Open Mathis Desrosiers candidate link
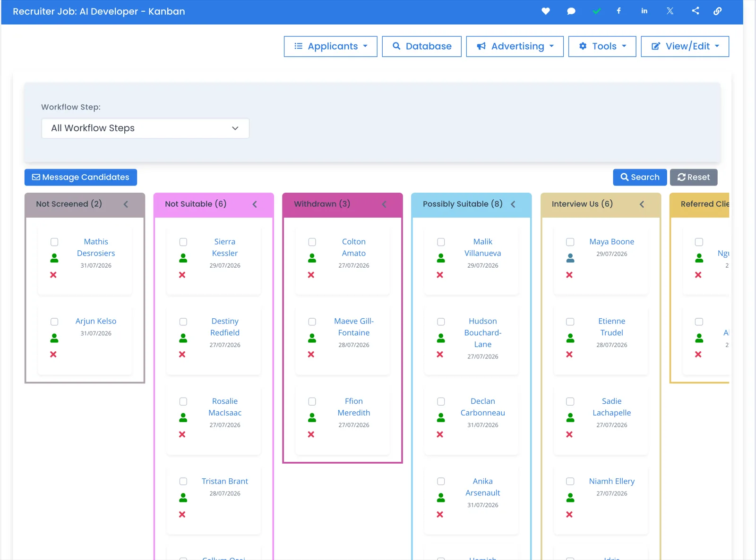756x560 pixels. (96, 247)
